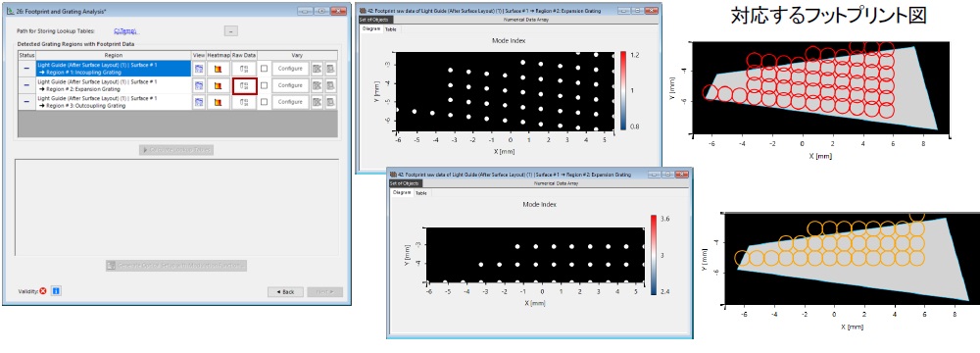
Task: Select the Region #3 Outcoupling Grating row
Action: [113, 102]
